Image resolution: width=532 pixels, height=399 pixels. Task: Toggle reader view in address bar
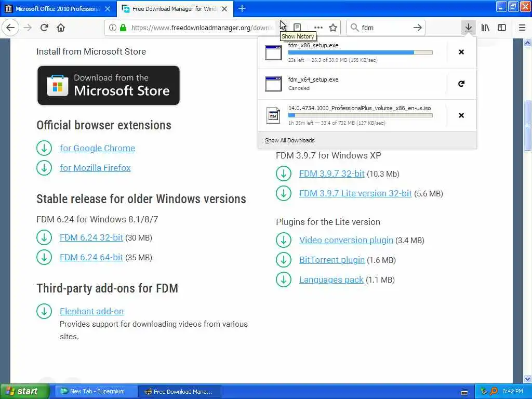(297, 28)
